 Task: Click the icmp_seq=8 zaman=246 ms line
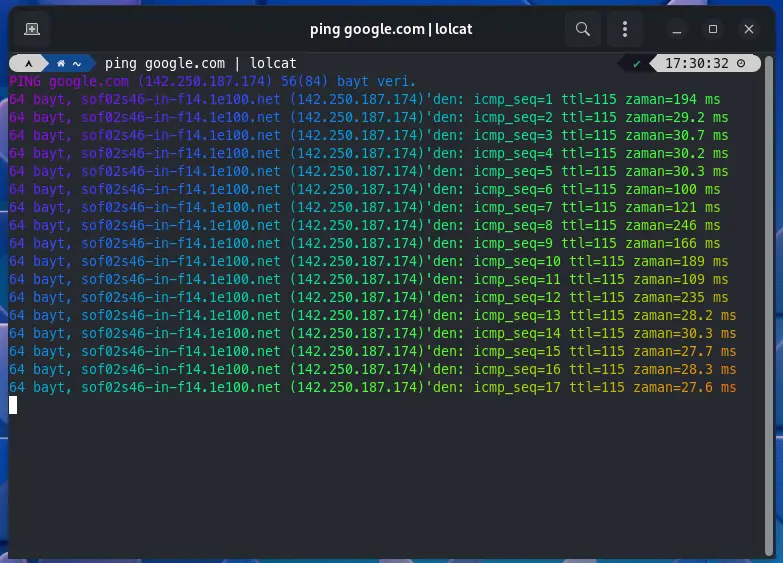click(x=365, y=225)
